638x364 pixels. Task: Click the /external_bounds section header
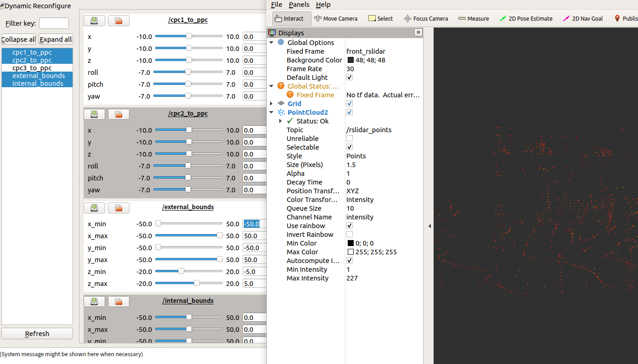188,207
